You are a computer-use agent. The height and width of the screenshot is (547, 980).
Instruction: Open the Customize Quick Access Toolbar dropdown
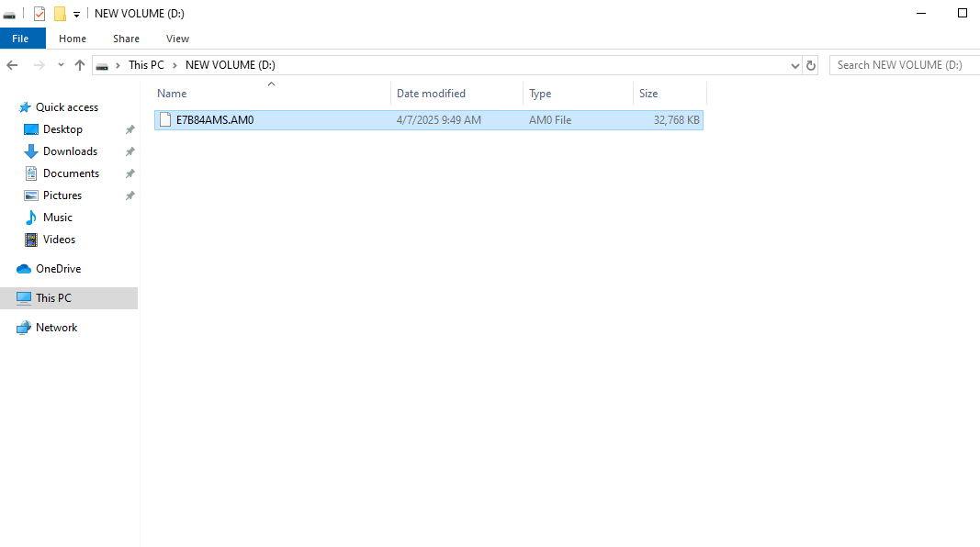[76, 14]
